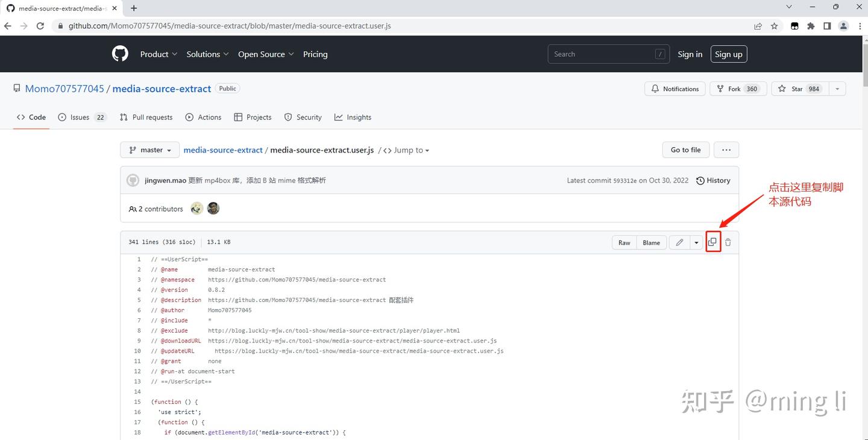
Task: Expand the Product menu
Action: [x=159, y=54]
